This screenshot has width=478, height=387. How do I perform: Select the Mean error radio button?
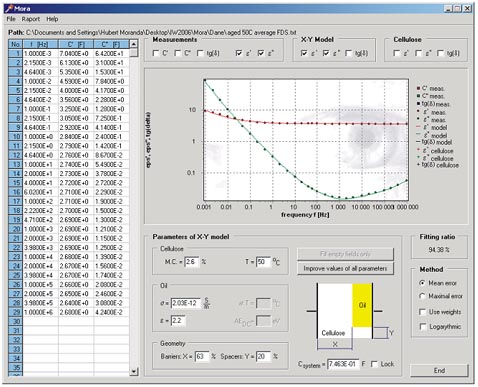422,283
